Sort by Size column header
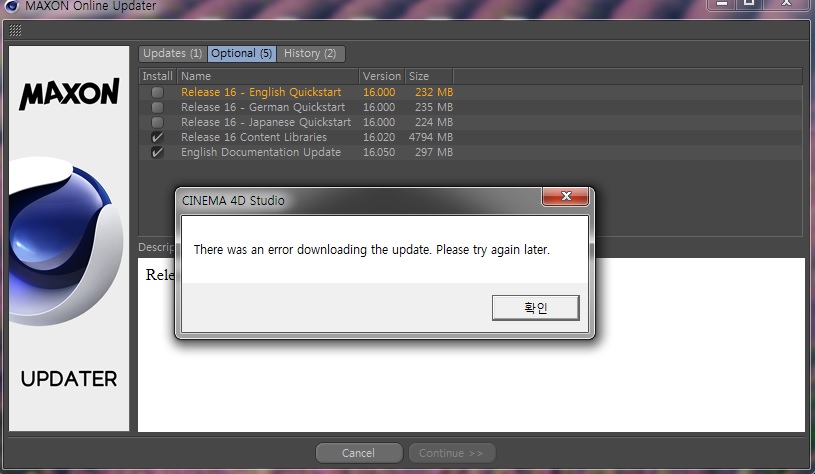 [429, 76]
